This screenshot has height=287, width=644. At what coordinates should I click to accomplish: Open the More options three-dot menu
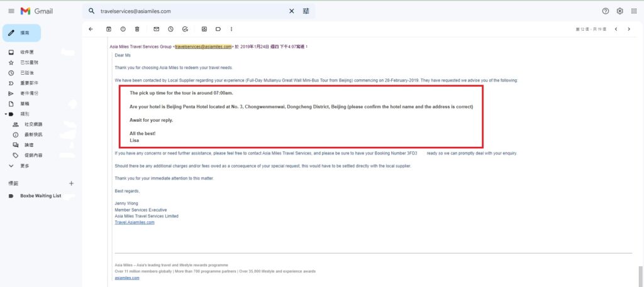coord(231,29)
